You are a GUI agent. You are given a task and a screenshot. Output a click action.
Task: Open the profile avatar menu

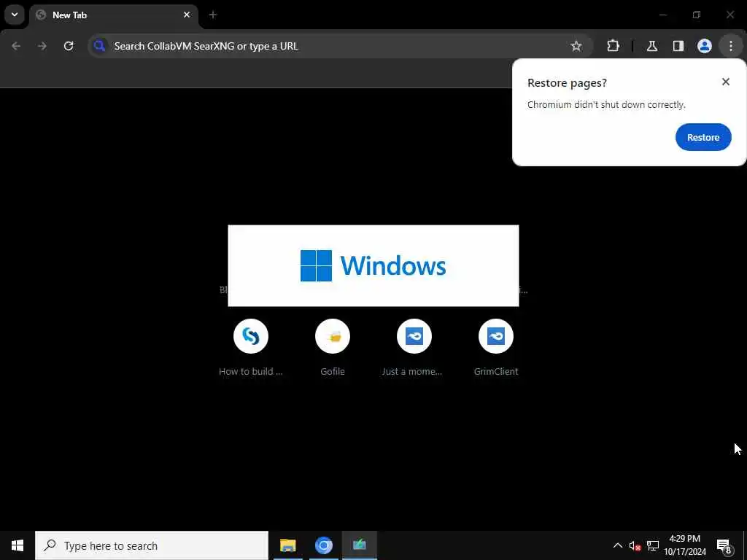pos(705,46)
